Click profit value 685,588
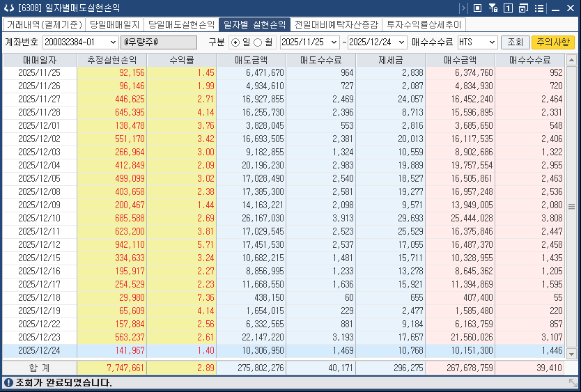 (130, 218)
